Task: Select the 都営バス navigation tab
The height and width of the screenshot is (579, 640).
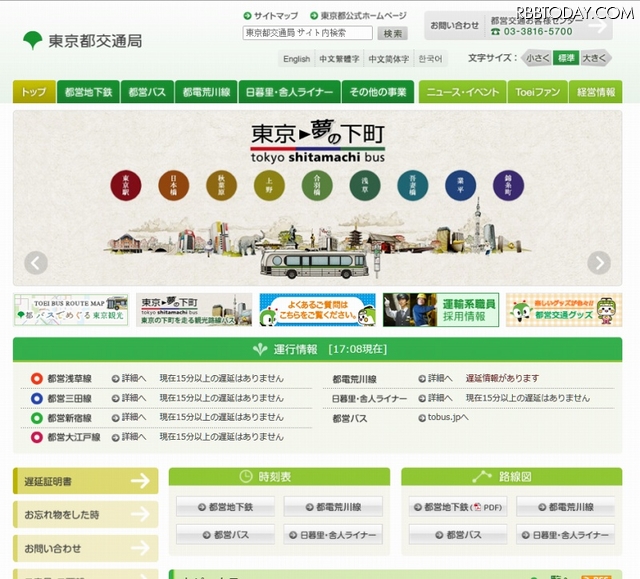Action: pos(147,92)
